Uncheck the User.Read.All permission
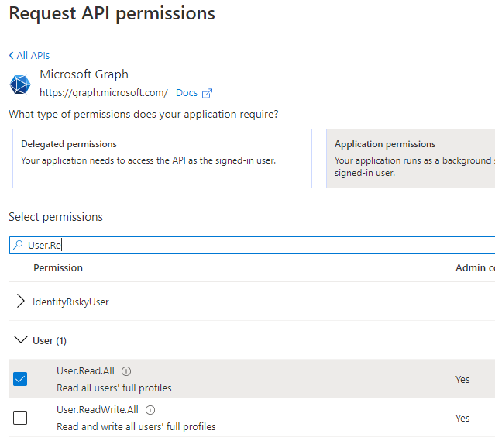The image size is (495, 448). (20, 379)
